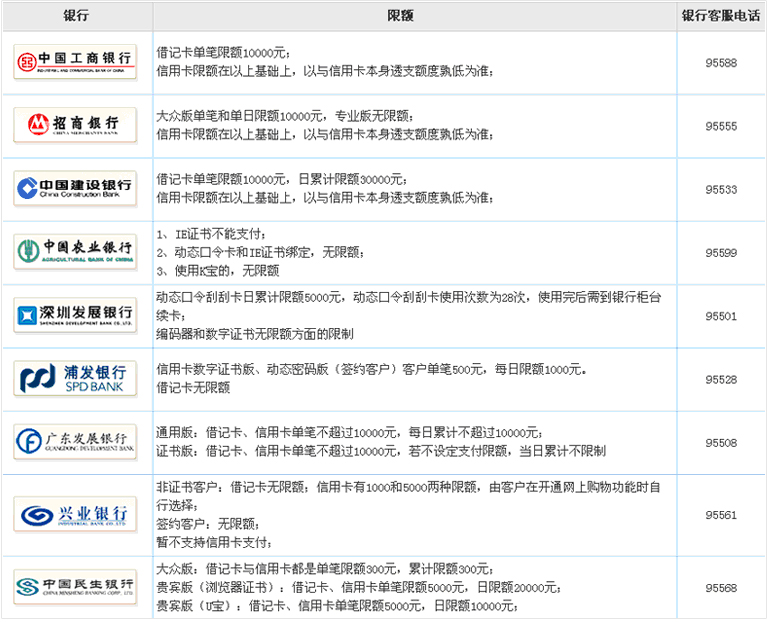Click text 借记卡无限额 in 浦发银行 row
Screen dimensions: 767x622
[x=193, y=388]
